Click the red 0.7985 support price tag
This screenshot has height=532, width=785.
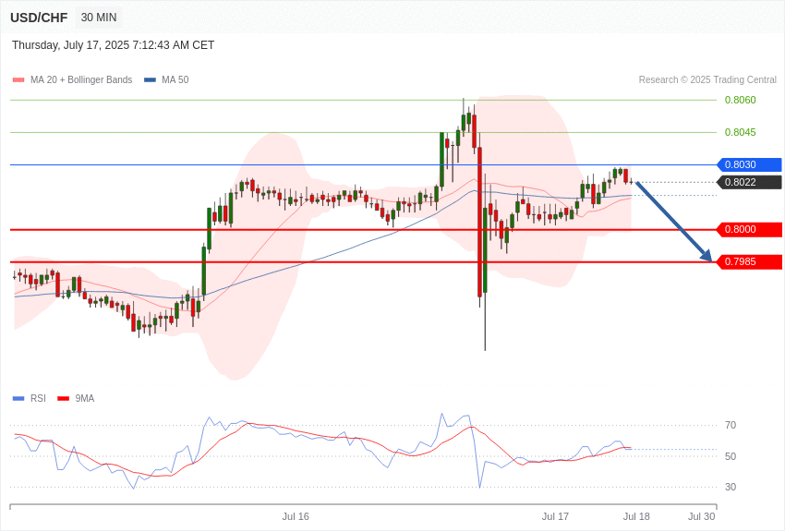tap(750, 261)
